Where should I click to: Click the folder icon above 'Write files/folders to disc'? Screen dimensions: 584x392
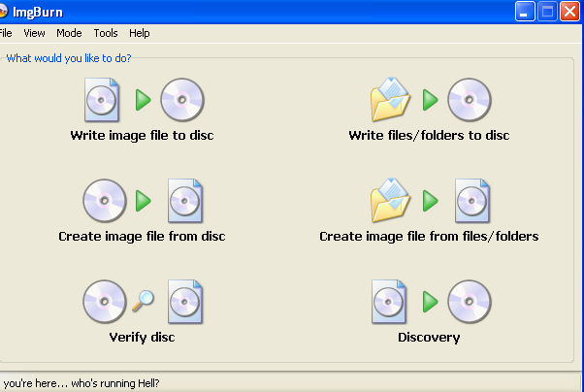(x=390, y=100)
